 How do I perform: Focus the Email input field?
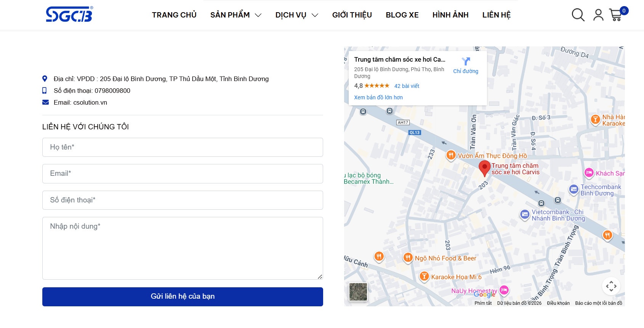[x=183, y=174]
